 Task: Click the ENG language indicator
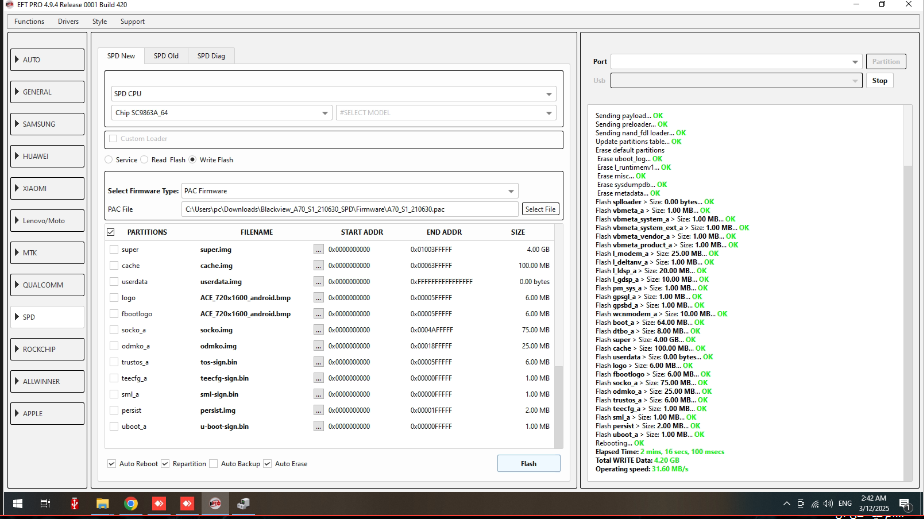[844, 504]
